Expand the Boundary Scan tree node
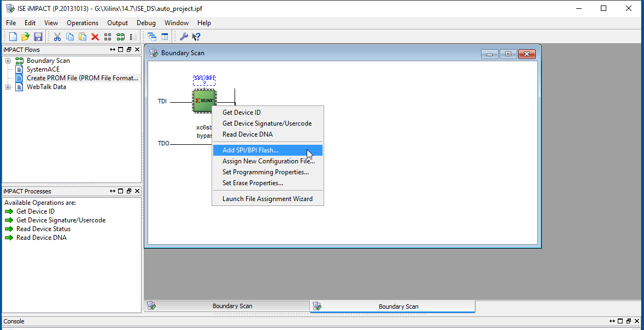 coord(8,61)
